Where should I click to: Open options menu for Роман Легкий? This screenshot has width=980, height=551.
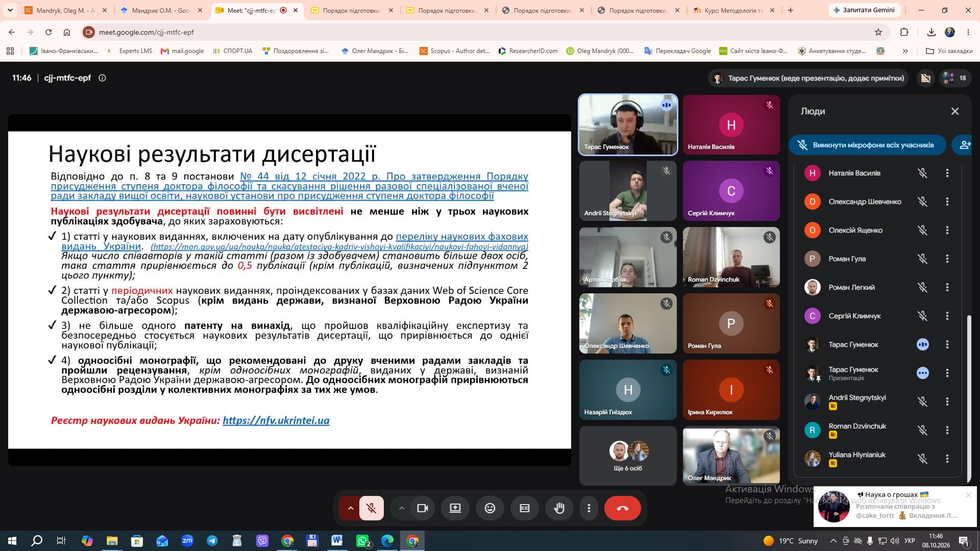[947, 287]
